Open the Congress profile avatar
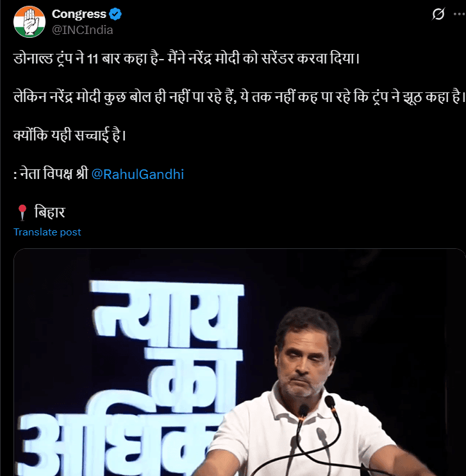The height and width of the screenshot is (476, 466). tap(29, 22)
